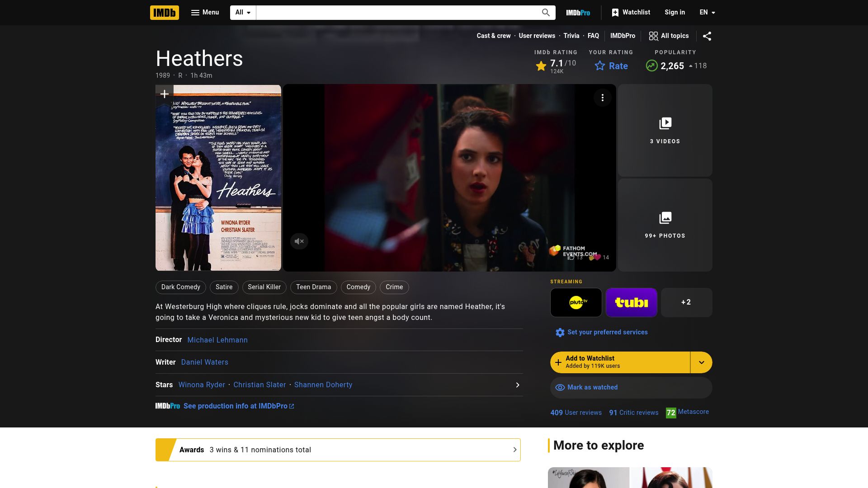
Task: Add Heathers via poster plus ribbon
Action: coord(165,94)
